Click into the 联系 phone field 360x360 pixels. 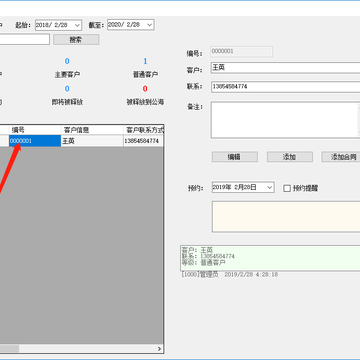coord(285,87)
